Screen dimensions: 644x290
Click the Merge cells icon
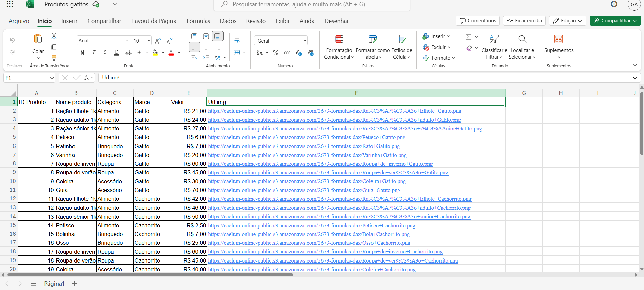237,53
